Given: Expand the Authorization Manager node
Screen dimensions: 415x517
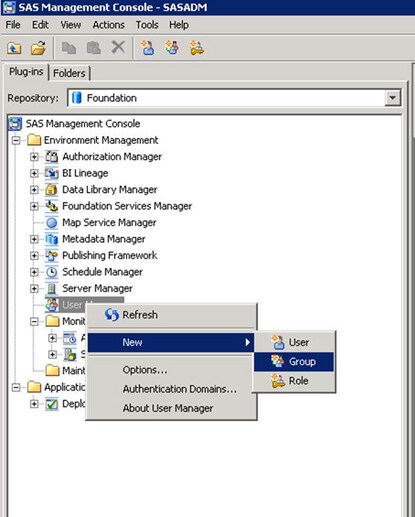Looking at the screenshot, I should 34,157.
